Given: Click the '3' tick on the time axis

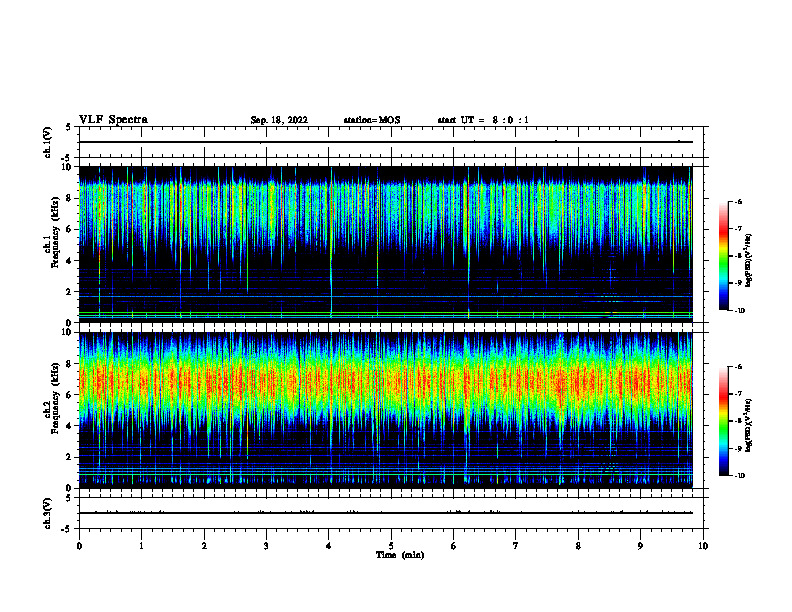Looking at the screenshot, I should coord(266,546).
